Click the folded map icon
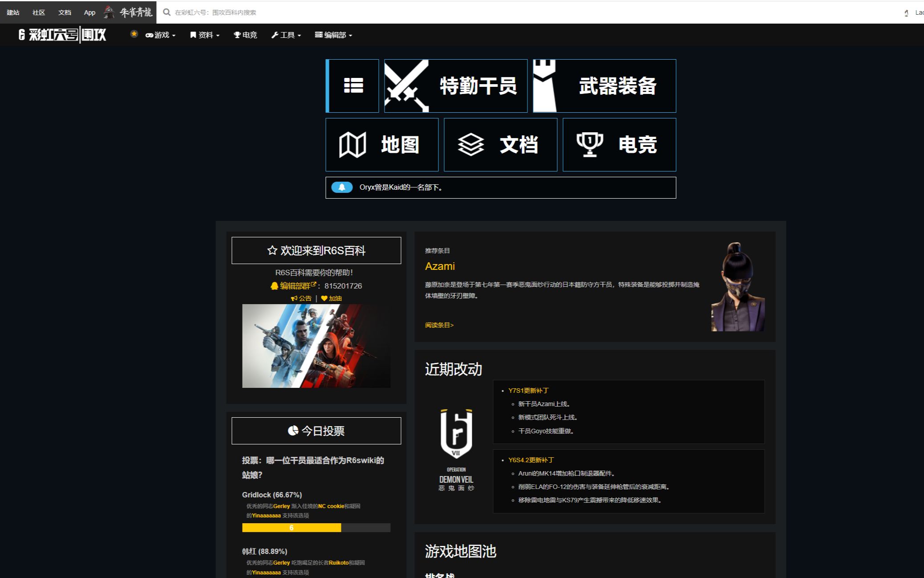The height and width of the screenshot is (578, 924). click(x=352, y=145)
